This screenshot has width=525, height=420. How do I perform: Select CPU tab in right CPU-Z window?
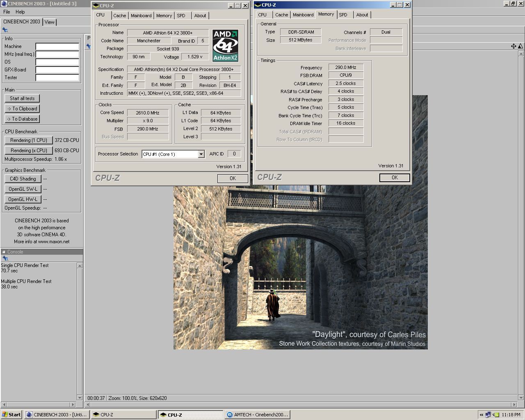(262, 15)
